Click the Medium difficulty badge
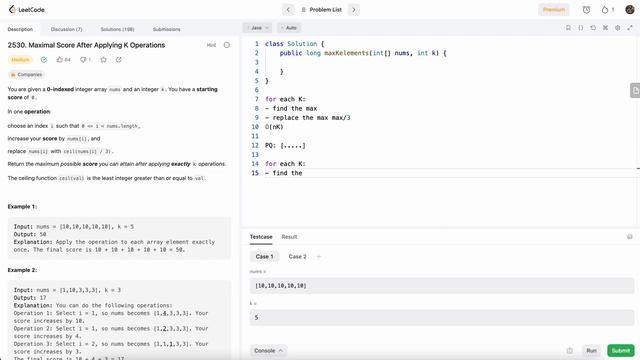This screenshot has height=360, width=640. (x=20, y=60)
